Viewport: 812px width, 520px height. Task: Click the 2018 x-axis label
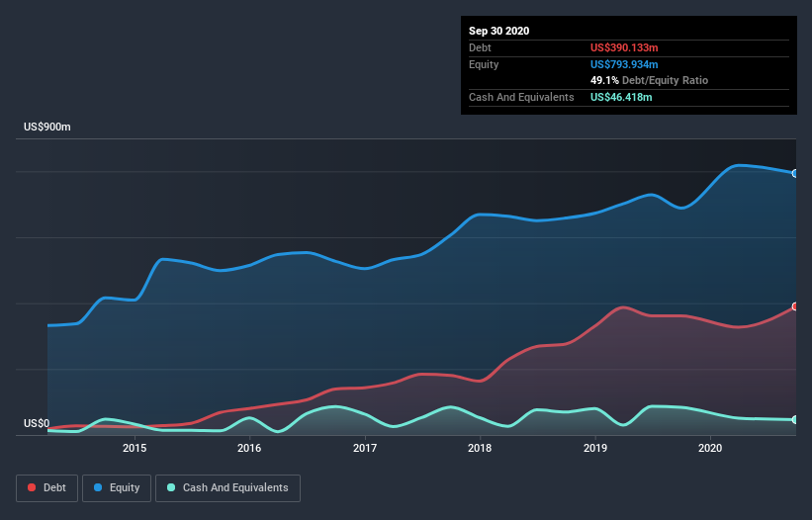[x=480, y=448]
